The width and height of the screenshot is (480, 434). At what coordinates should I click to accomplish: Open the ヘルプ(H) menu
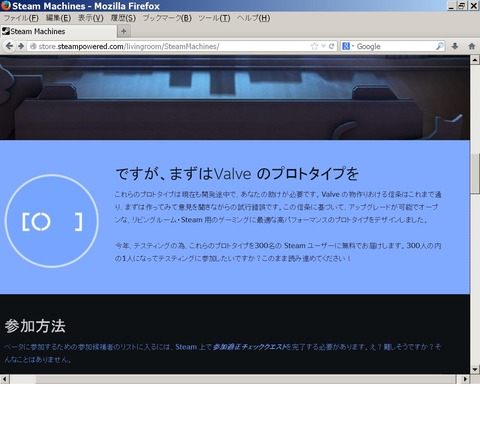[253, 18]
